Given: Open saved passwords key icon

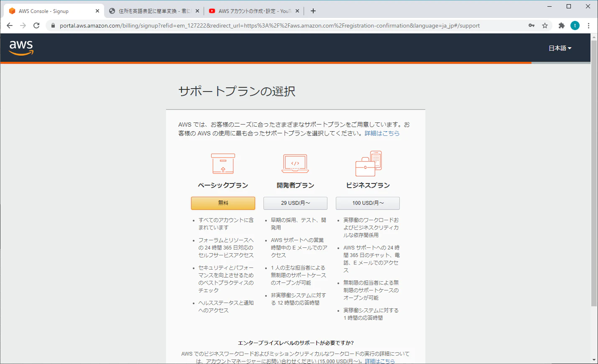Looking at the screenshot, I should (532, 25).
